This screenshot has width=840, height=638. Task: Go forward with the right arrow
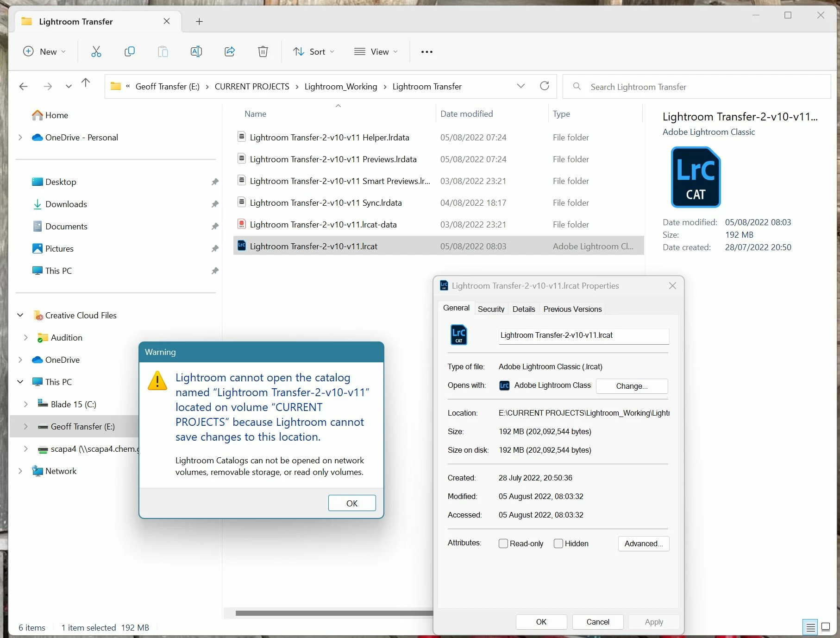48,86
